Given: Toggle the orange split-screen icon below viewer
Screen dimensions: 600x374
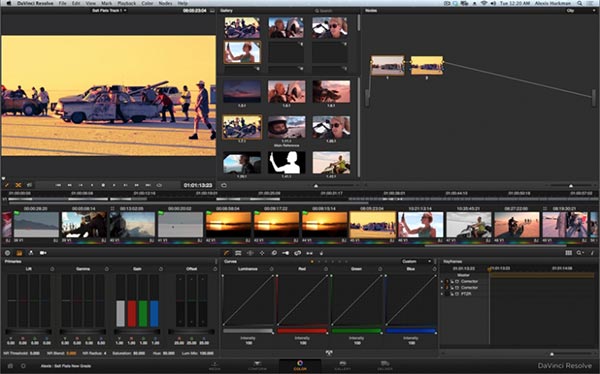Looking at the screenshot, I should click(x=18, y=185).
